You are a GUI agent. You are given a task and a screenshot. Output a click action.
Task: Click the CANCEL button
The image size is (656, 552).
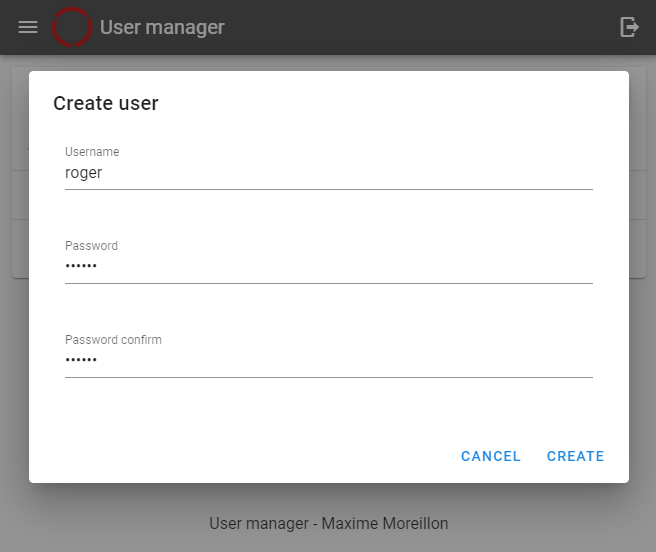tap(491, 456)
